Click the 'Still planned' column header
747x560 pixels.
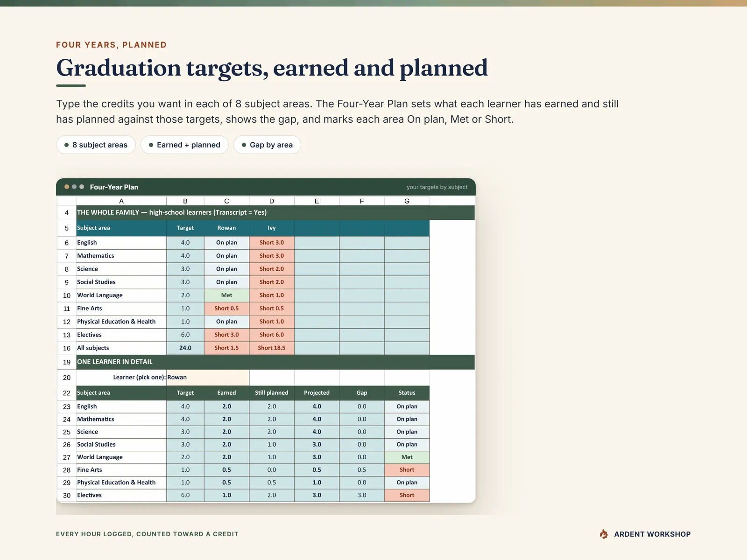coord(272,393)
